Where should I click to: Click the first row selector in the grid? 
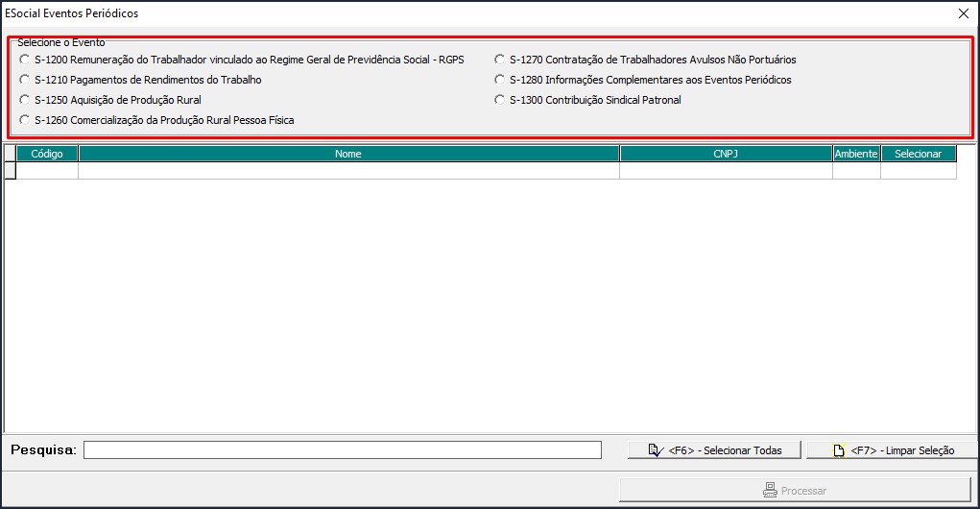pyautogui.click(x=10, y=171)
